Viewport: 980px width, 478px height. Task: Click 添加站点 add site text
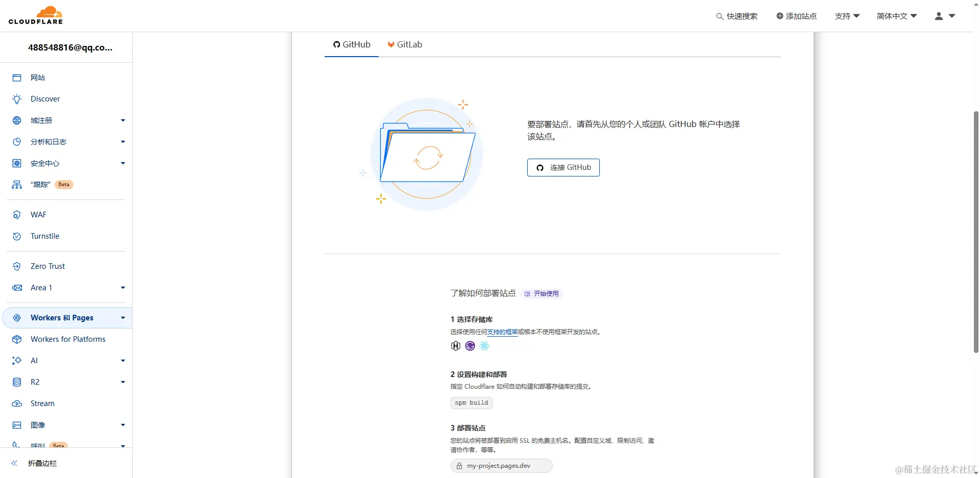coord(801,16)
